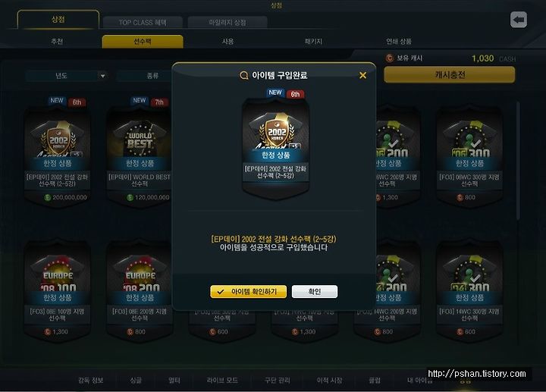The image size is (546, 392).
Task: Click the 2002 Korea pack image in dialog
Action: (275, 143)
